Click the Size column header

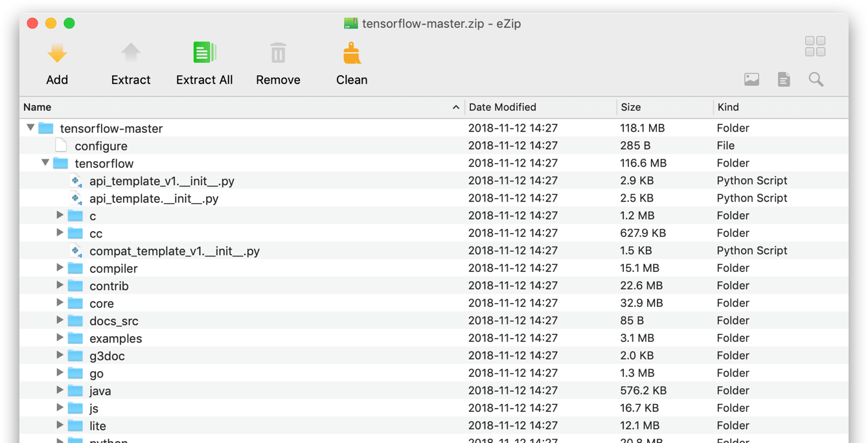coord(632,107)
